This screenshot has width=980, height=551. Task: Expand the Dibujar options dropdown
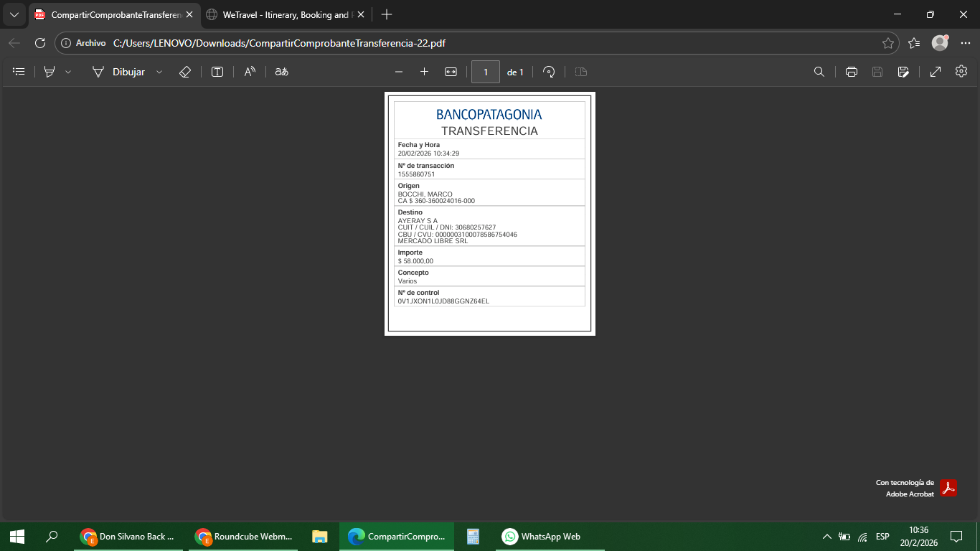159,72
